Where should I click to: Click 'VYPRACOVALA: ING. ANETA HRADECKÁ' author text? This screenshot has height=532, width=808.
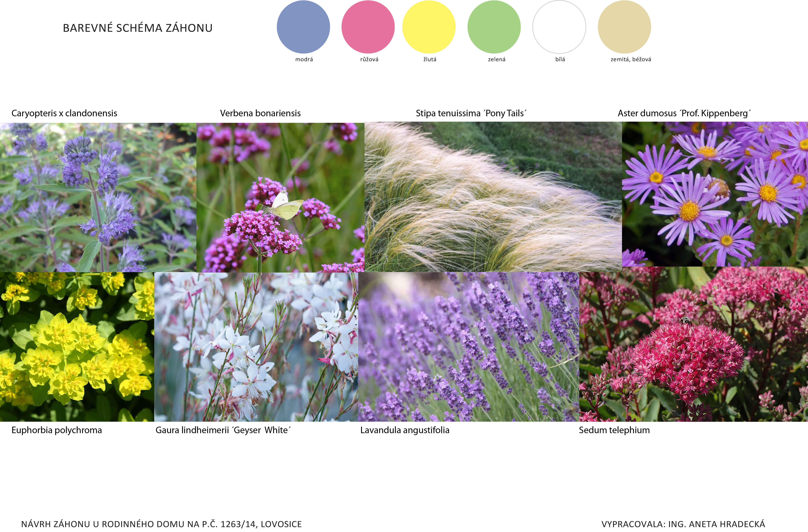[683, 524]
